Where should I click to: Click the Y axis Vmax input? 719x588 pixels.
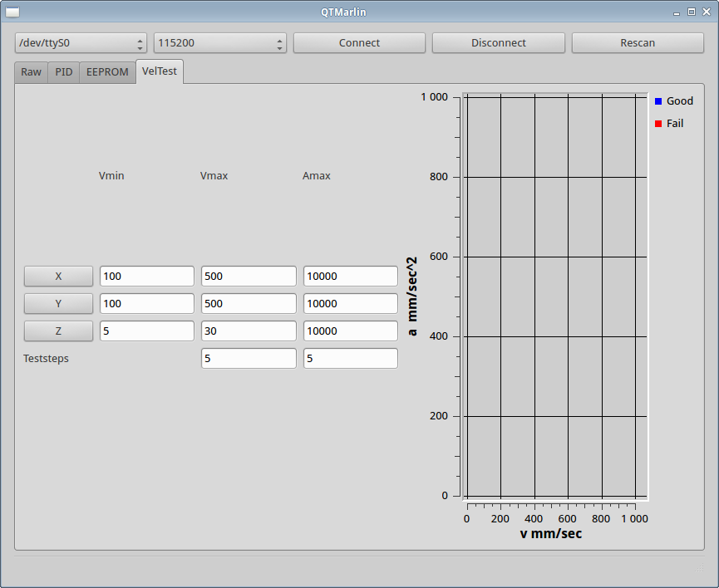click(x=249, y=304)
